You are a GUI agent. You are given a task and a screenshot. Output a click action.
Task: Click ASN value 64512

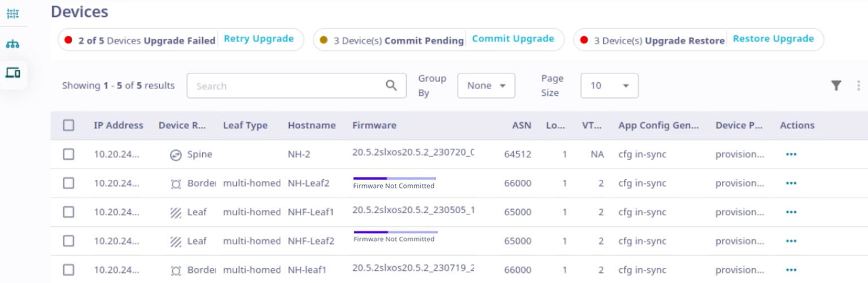tap(518, 154)
